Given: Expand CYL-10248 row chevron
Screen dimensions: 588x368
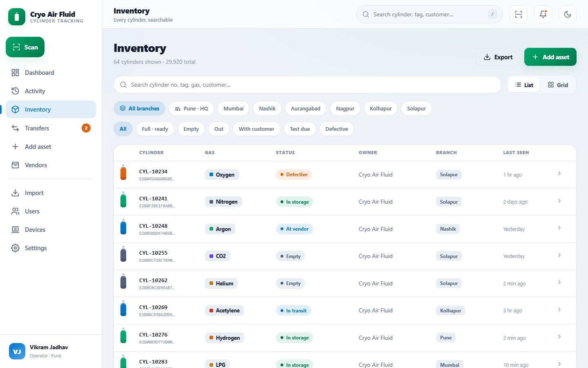Looking at the screenshot, I should [559, 228].
